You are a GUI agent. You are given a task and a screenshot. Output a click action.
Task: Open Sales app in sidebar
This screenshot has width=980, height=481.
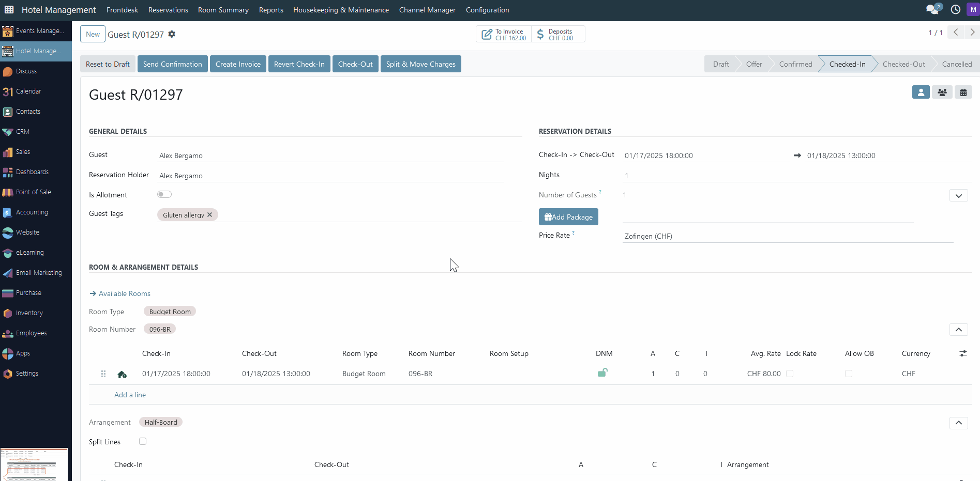point(36,152)
